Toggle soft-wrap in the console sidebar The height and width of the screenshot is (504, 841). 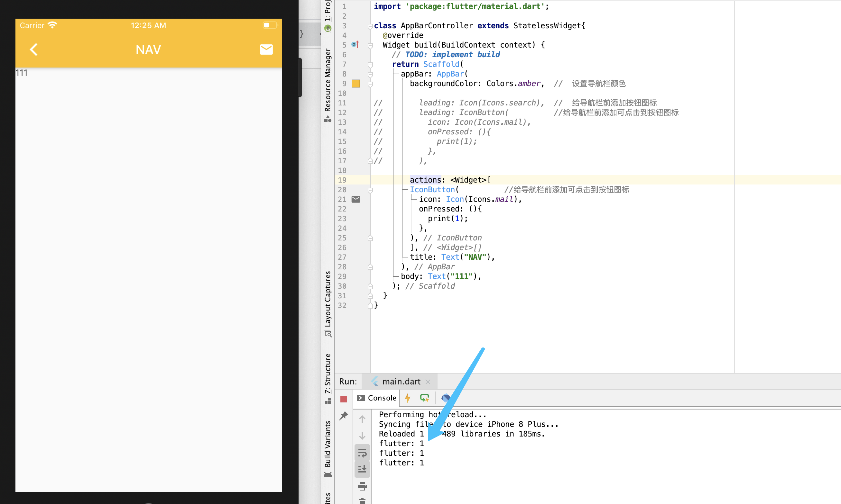coord(362,453)
